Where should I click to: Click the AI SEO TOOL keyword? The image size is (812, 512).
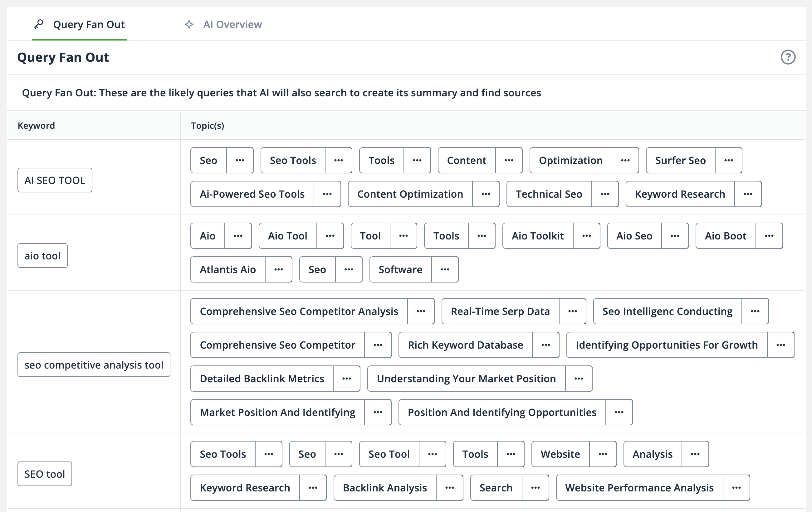[55, 180]
